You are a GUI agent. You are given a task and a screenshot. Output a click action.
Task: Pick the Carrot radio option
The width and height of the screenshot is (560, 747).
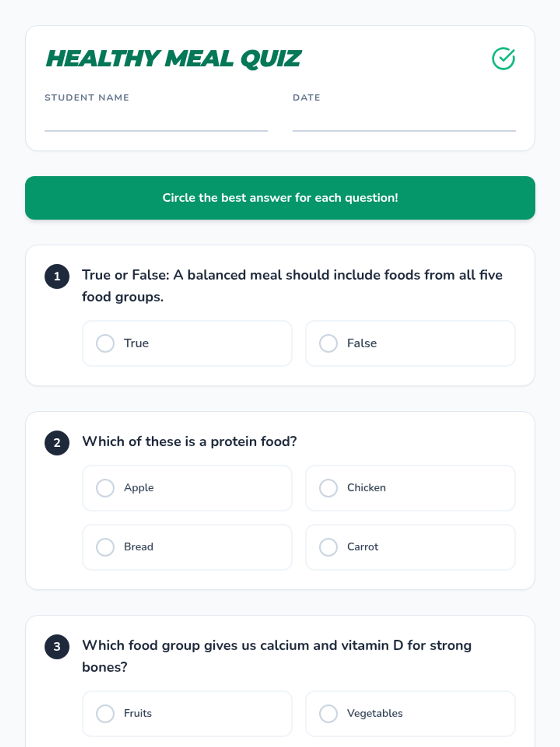(x=329, y=547)
